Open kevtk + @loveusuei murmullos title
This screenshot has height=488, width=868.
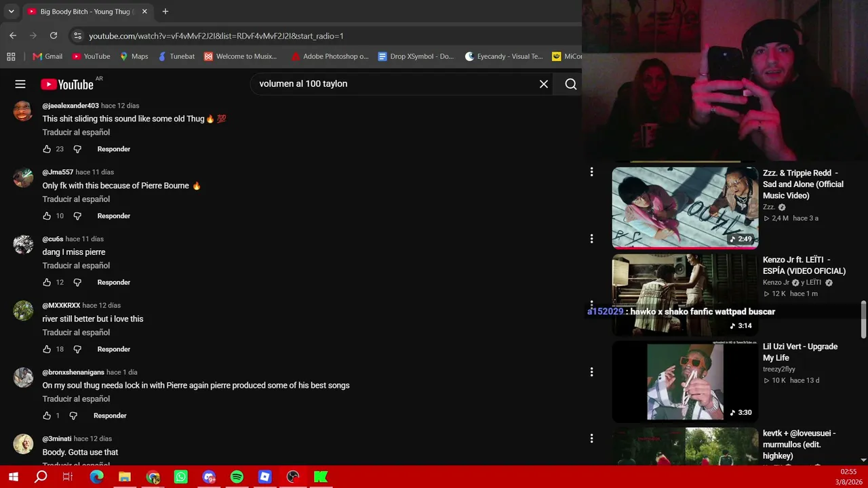click(x=800, y=445)
